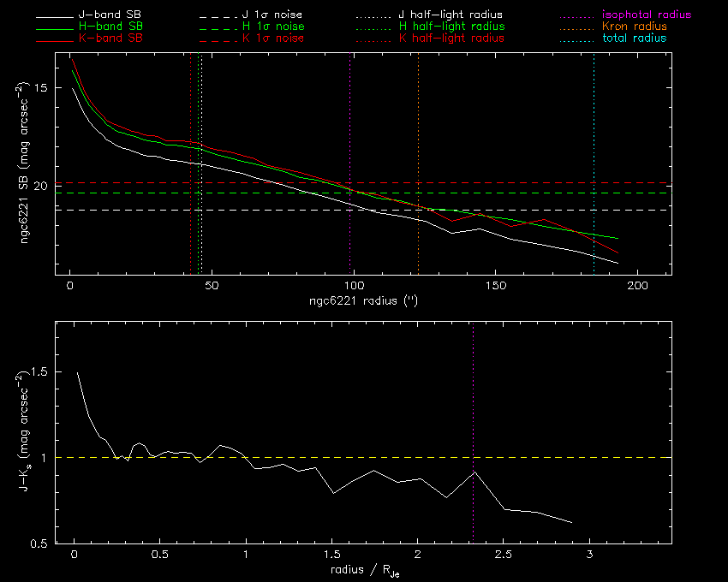The image size is (728, 582).
Task: Click the 'H half-light radius' legend text
Action: coord(451,26)
